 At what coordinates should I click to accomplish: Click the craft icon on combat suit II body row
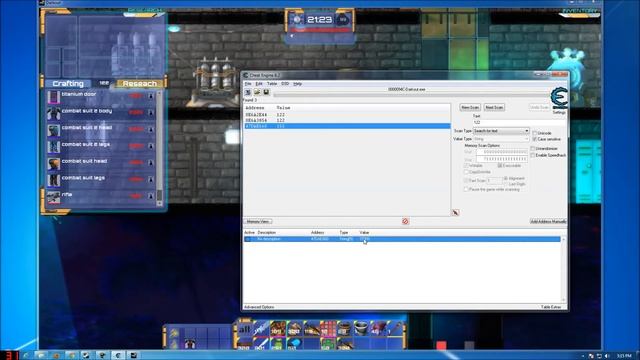(x=151, y=112)
